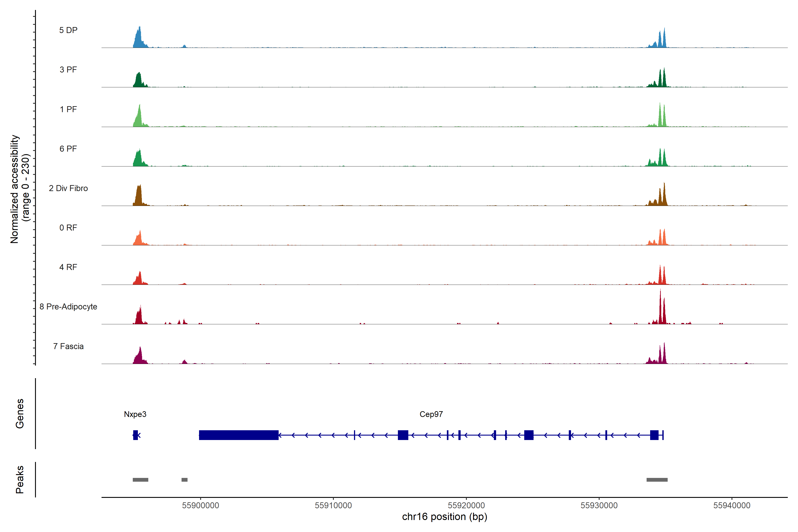Click the Cep97 gene name
Screen dimensions: 798x532
431,414
